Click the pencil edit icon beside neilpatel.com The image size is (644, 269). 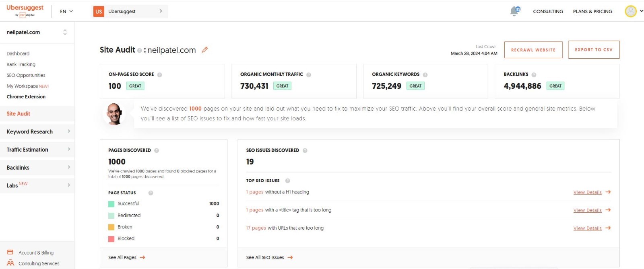pos(205,50)
